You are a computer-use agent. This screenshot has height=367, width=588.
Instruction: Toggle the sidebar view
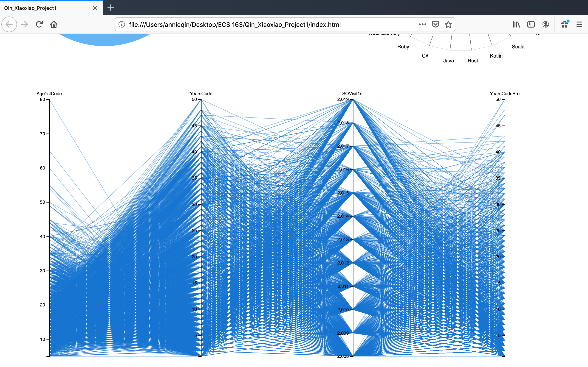[531, 24]
